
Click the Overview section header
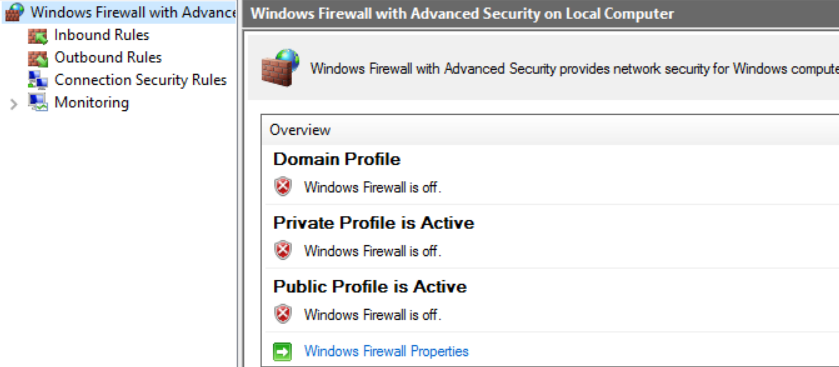click(300, 130)
